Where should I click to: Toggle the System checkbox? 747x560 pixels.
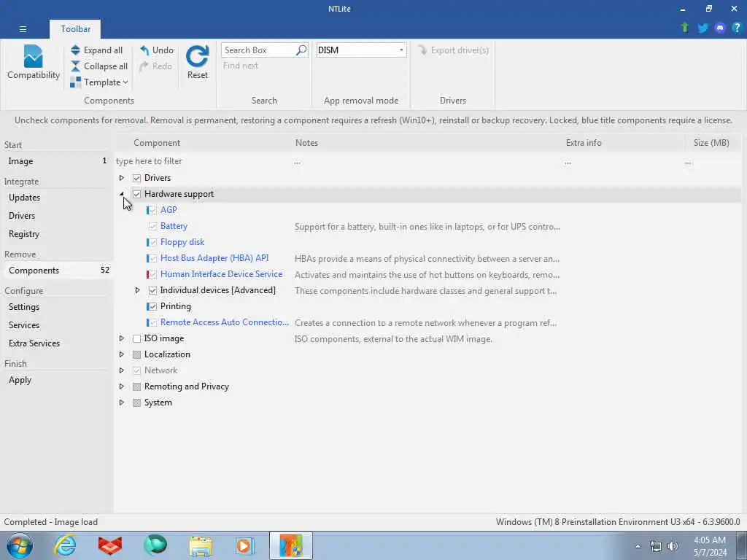(x=136, y=402)
